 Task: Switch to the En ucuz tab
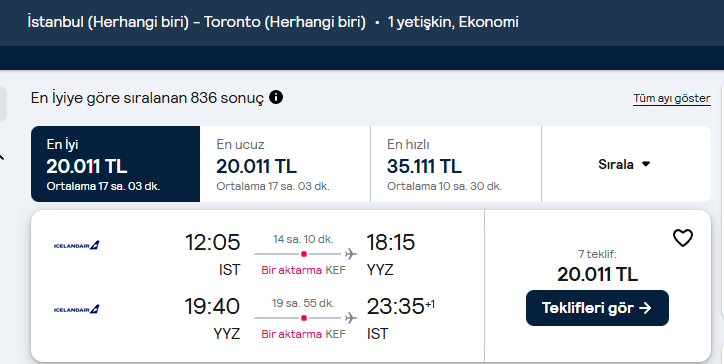[x=285, y=164]
